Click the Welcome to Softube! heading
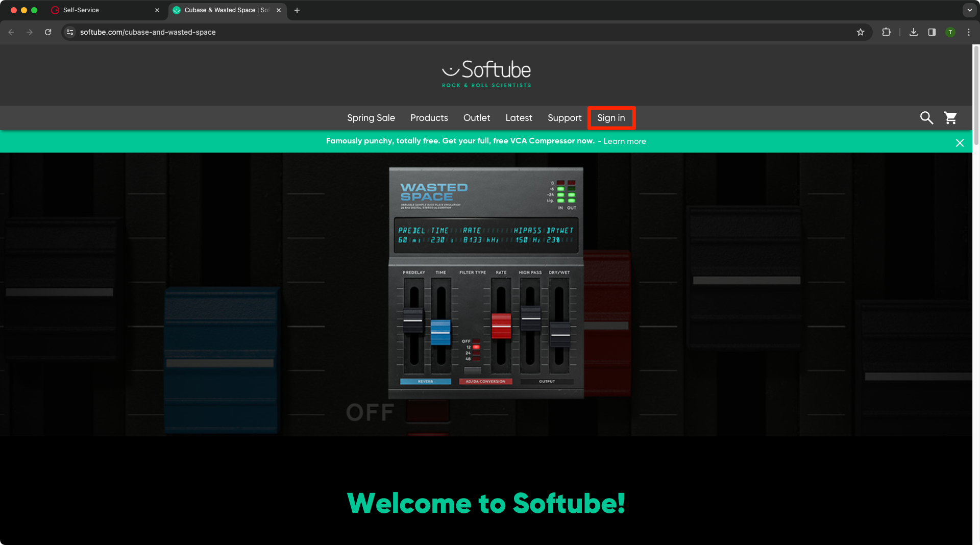The image size is (980, 545). (486, 503)
